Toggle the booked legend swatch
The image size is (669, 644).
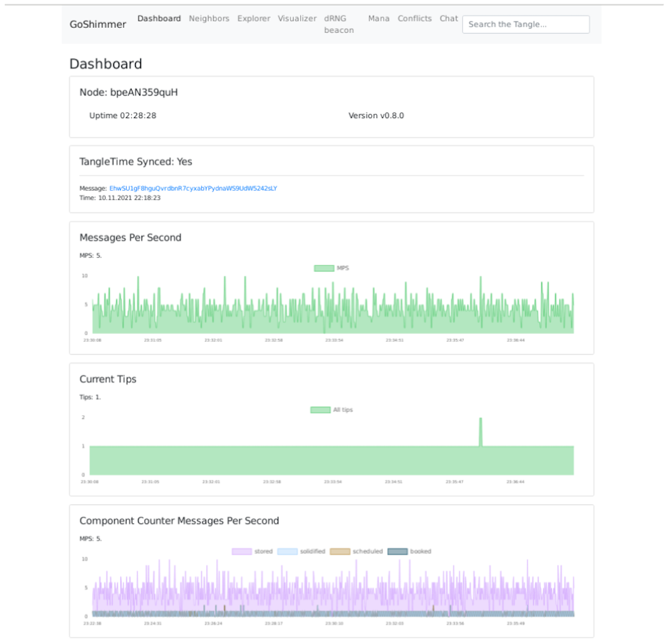(397, 551)
